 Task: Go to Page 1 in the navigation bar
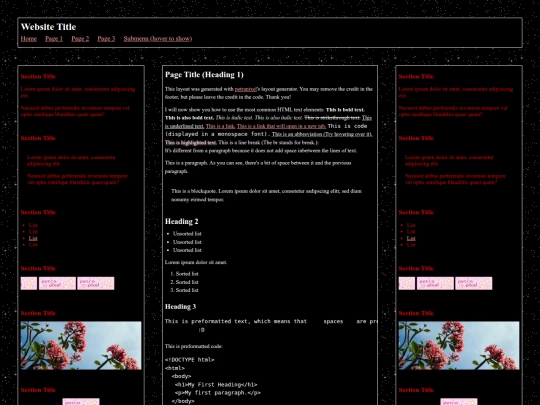54,39
